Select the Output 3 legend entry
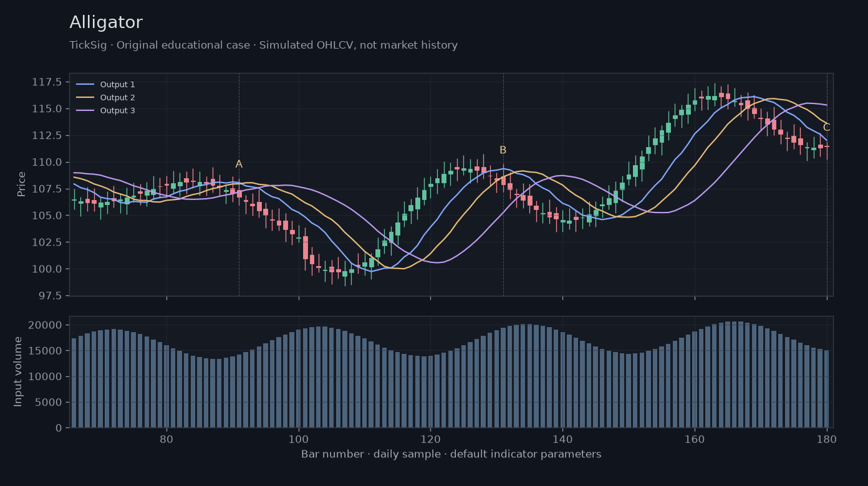Screen dimensions: 868x486 [x=105, y=111]
